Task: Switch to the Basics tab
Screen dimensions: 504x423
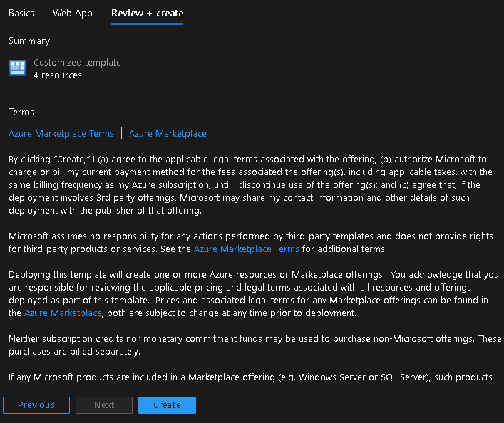Action: click(21, 13)
